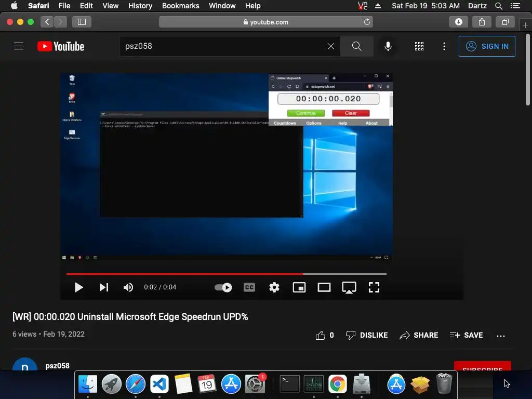Open Visual Studio Code from Dock
The width and height of the screenshot is (532, 399).
pyautogui.click(x=159, y=384)
